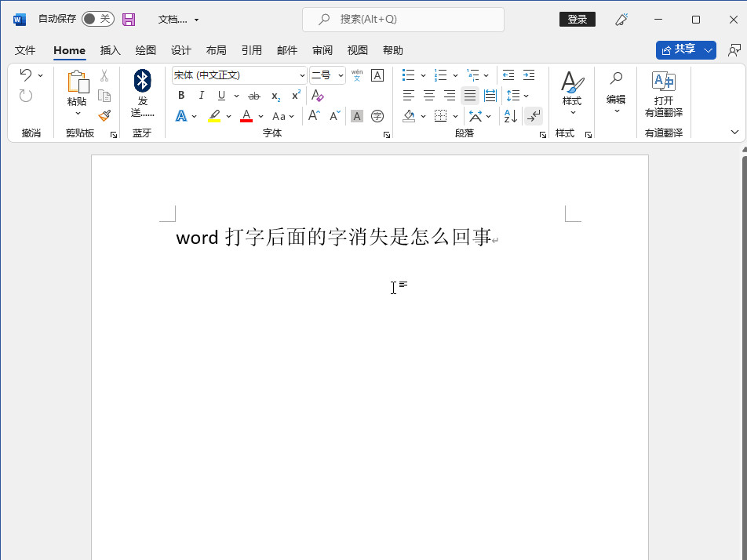
Task: Open the paragraph dialog launcher
Action: click(543, 135)
